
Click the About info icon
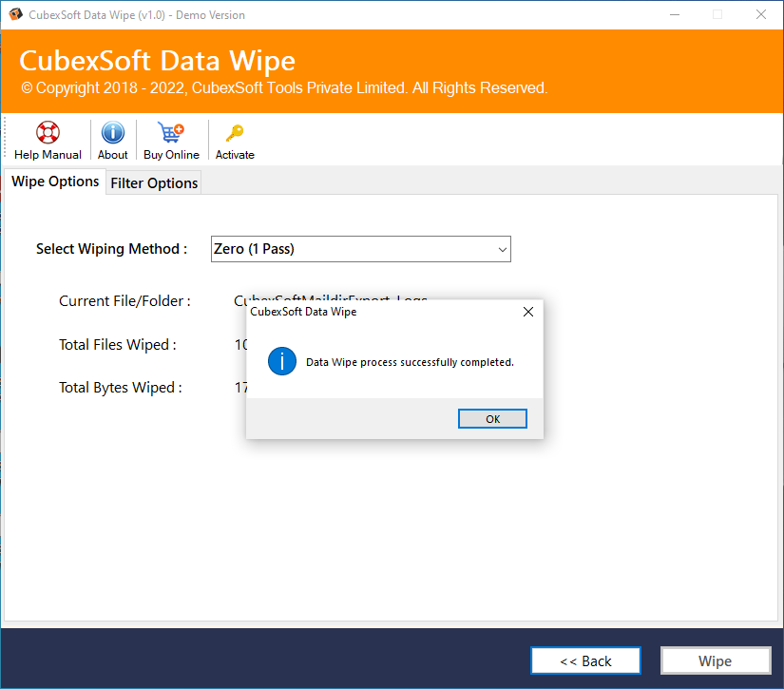click(x=112, y=132)
